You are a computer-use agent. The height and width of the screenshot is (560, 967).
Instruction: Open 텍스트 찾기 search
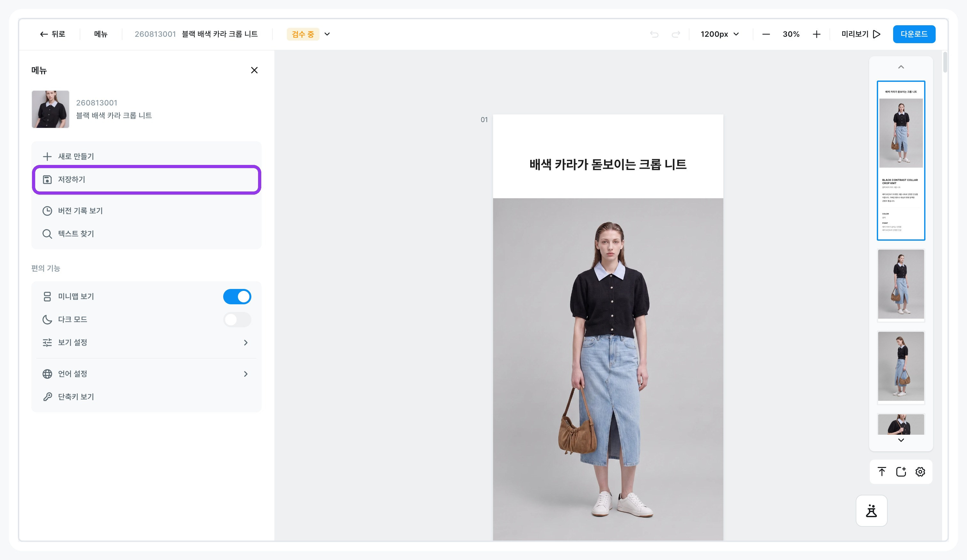(x=146, y=234)
